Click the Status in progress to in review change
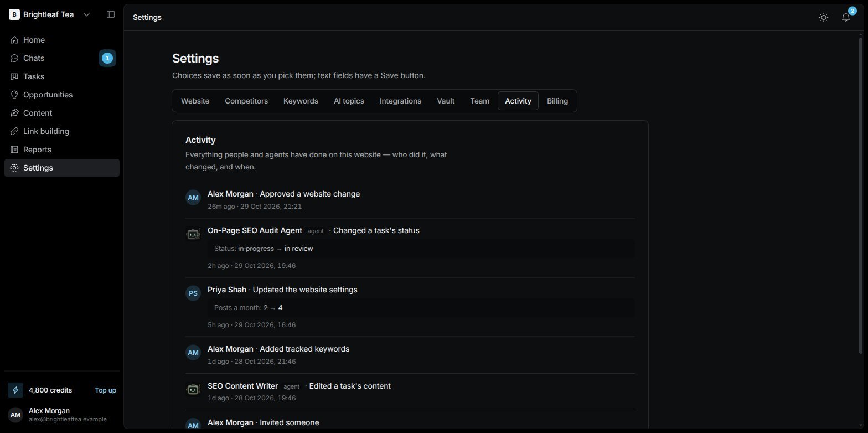The height and width of the screenshot is (433, 868). point(421,249)
